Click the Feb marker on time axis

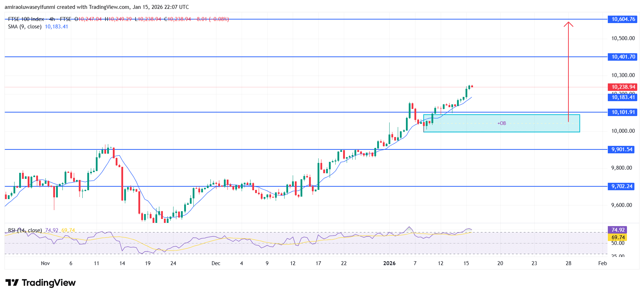(602, 263)
